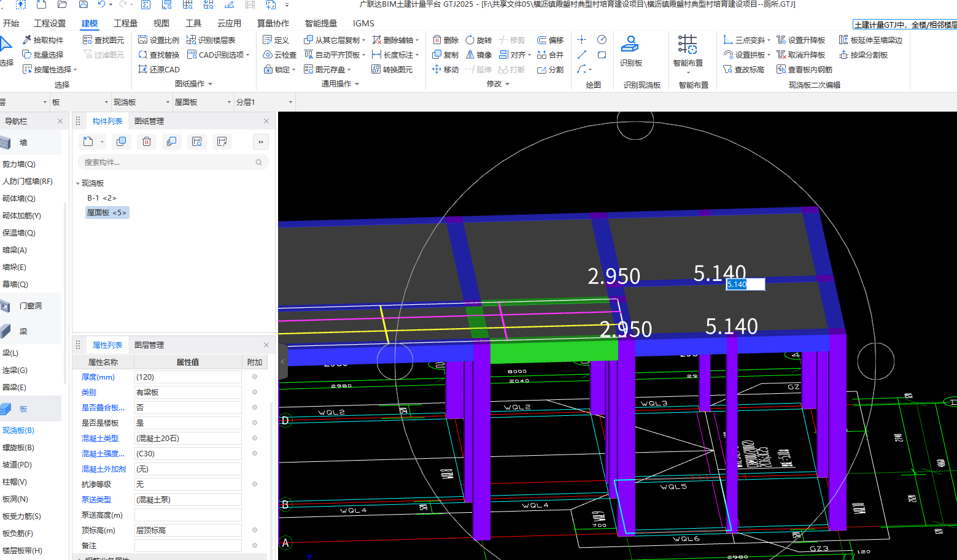Click the 合并 merge tool
Viewport: 957px width, 560px height.
point(551,55)
